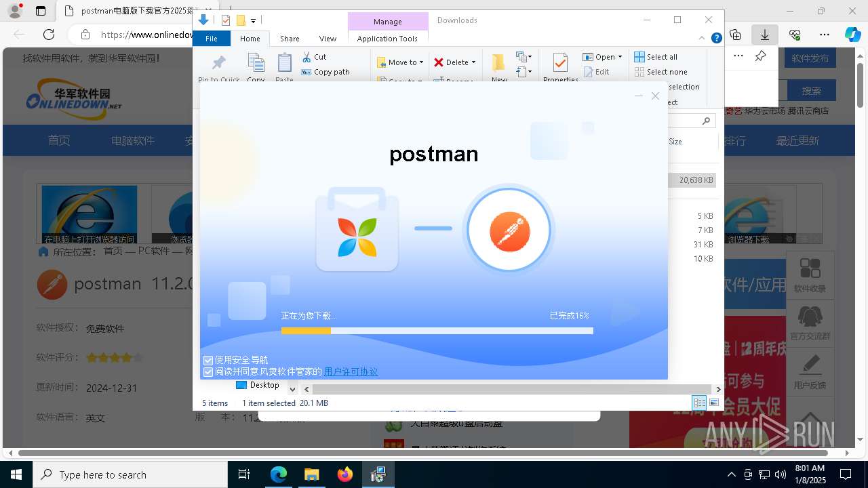
Task: Click the Postman rocket logo in installer
Action: click(x=509, y=231)
